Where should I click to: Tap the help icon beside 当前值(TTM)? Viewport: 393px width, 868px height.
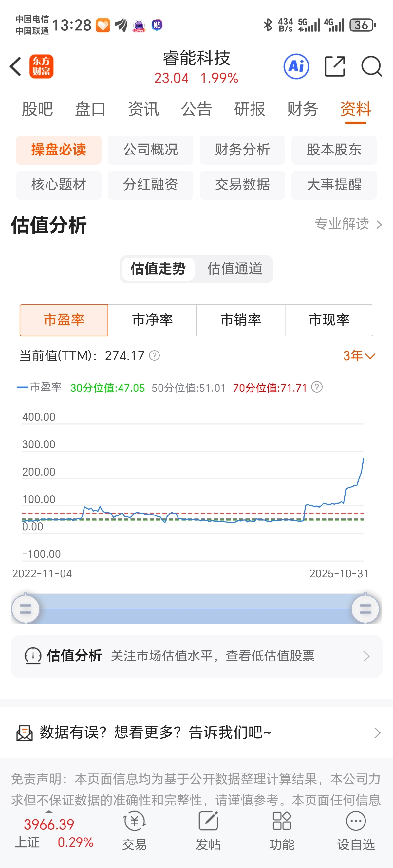click(154, 355)
